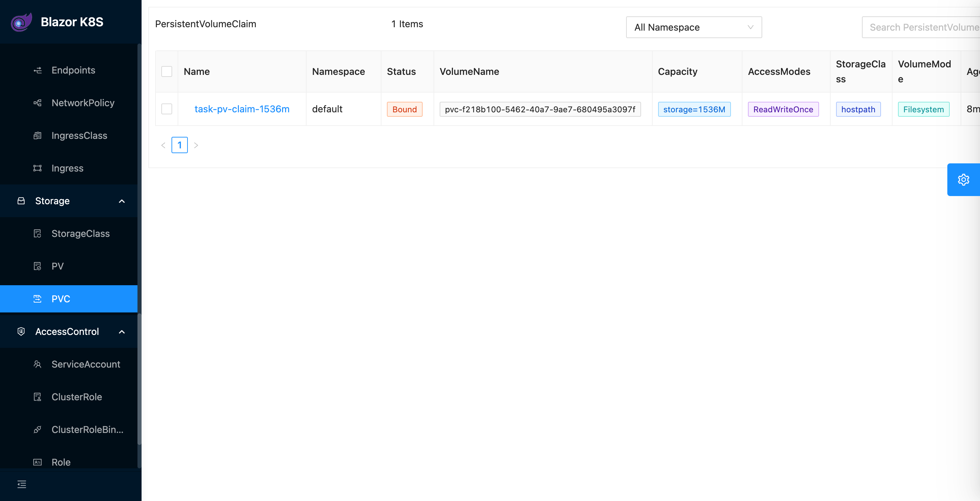Image resolution: width=980 pixels, height=501 pixels.
Task: Go to the ServiceAccount menu item
Action: tap(68, 365)
